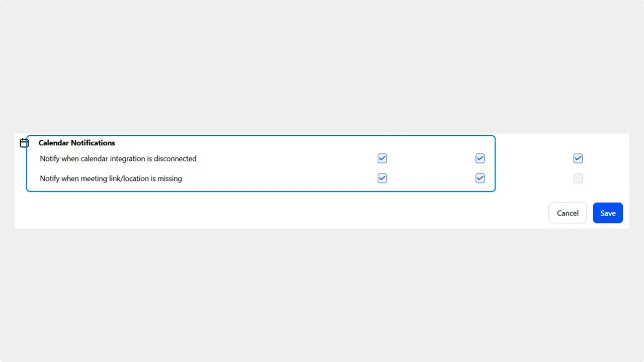Discard changes using Cancel
The width and height of the screenshot is (644, 362).
(x=568, y=213)
